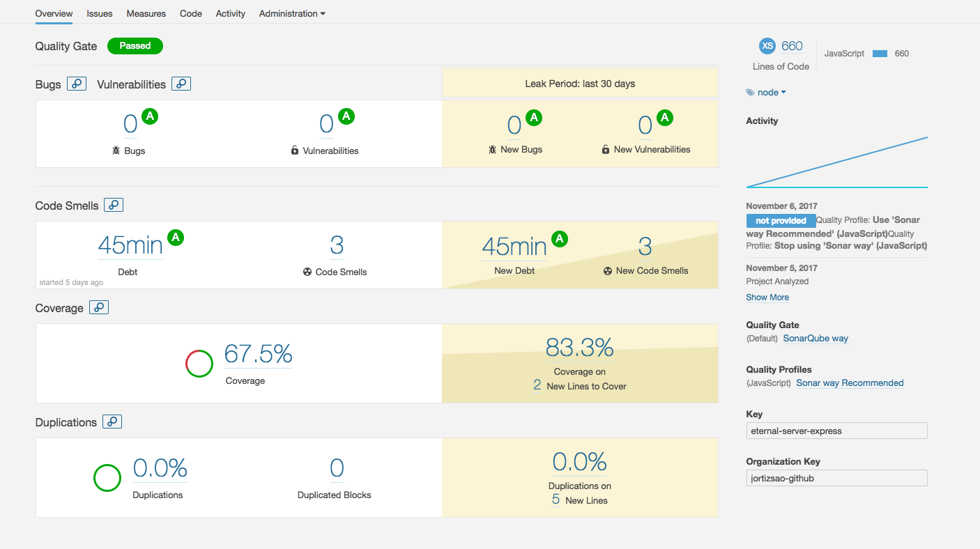Image resolution: width=980 pixels, height=549 pixels.
Task: Click the project Key input field
Action: click(836, 431)
